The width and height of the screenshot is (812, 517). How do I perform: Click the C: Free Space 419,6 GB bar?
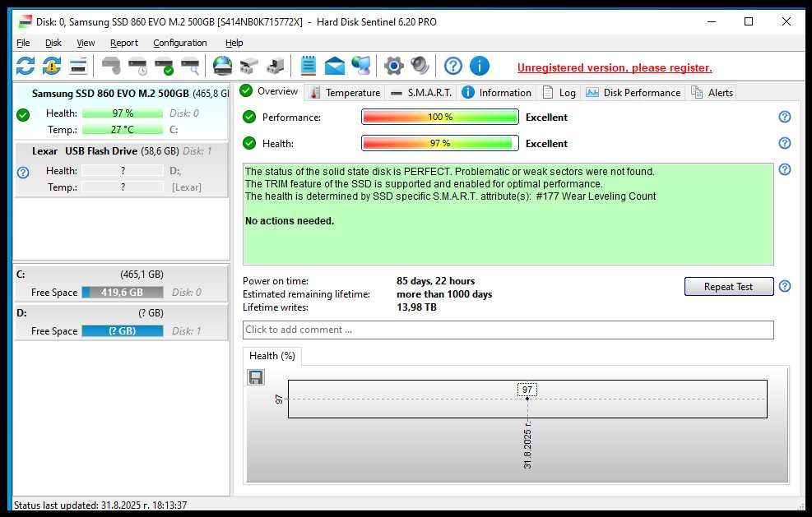(123, 293)
